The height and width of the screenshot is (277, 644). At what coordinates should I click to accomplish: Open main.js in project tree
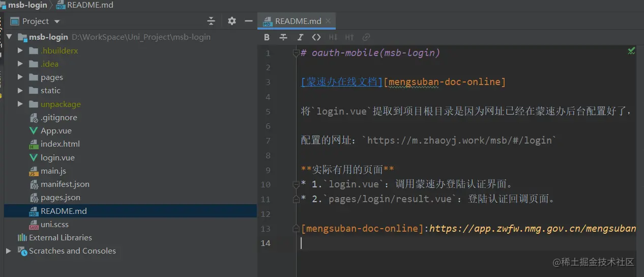coord(53,171)
